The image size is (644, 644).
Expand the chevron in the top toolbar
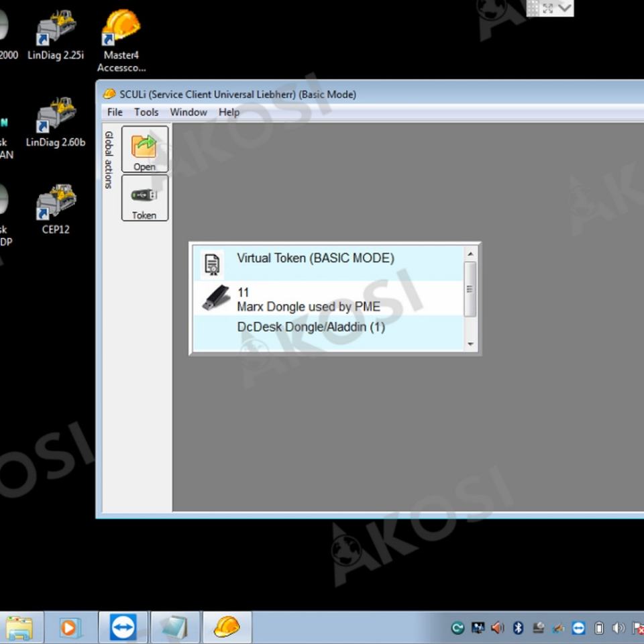[x=565, y=7]
